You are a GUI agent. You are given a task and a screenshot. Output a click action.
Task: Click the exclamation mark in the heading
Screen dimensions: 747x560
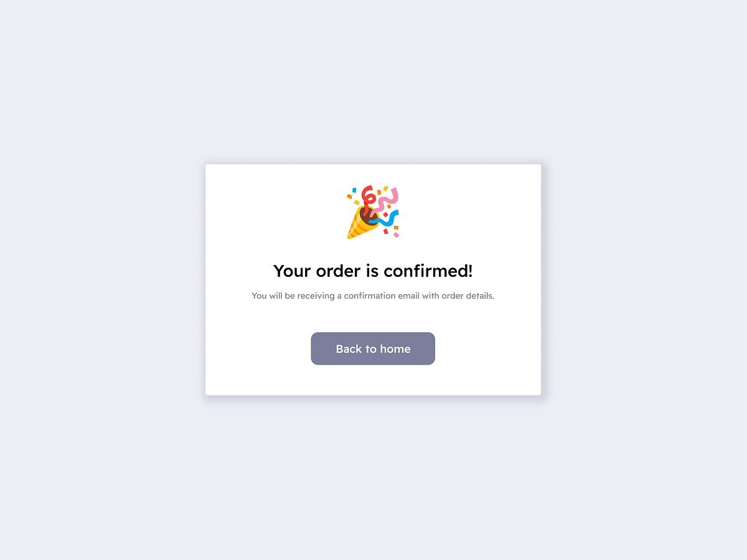(470, 269)
